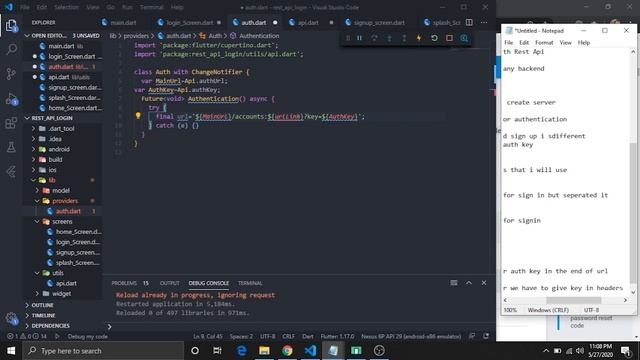Viewport: 640px width, 360px height.
Task: Collapse the providers folder
Action: (37, 201)
